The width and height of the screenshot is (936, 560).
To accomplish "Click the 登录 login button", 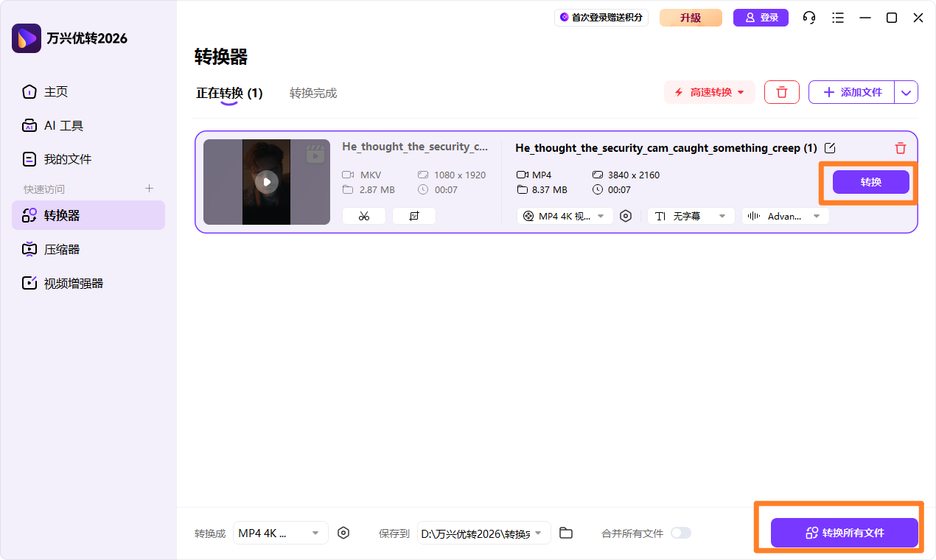I will [x=761, y=18].
